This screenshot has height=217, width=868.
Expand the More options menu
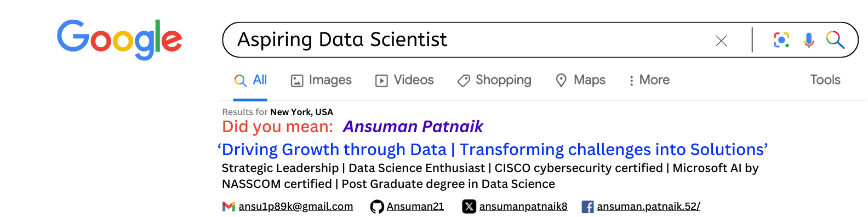pos(649,80)
